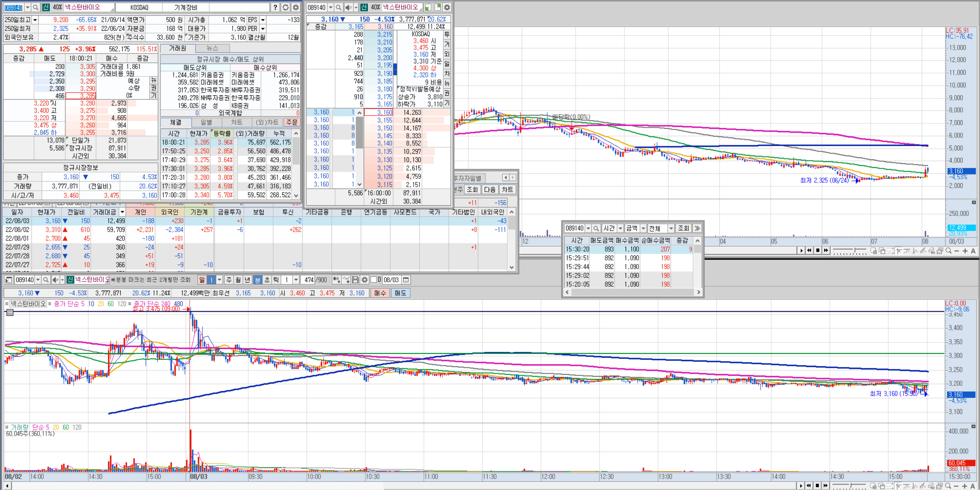Viewport: 980px width, 490px height.
Task: Open stock code dropdown in order-book window
Action: coord(331,7)
